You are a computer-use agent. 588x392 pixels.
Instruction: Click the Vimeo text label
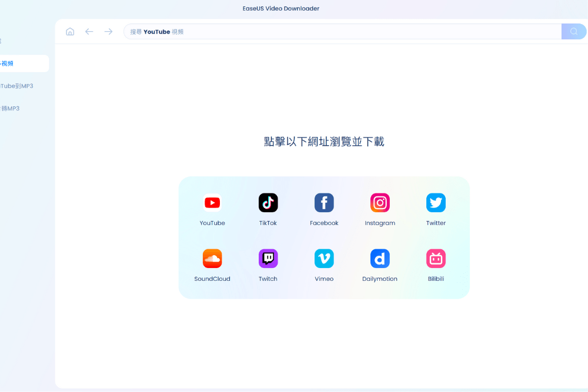coord(324,279)
